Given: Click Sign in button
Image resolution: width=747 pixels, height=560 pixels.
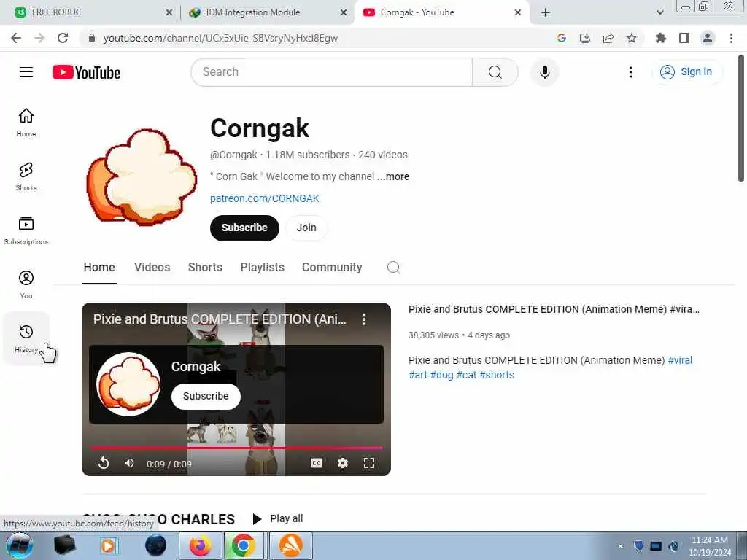Looking at the screenshot, I should (x=686, y=72).
